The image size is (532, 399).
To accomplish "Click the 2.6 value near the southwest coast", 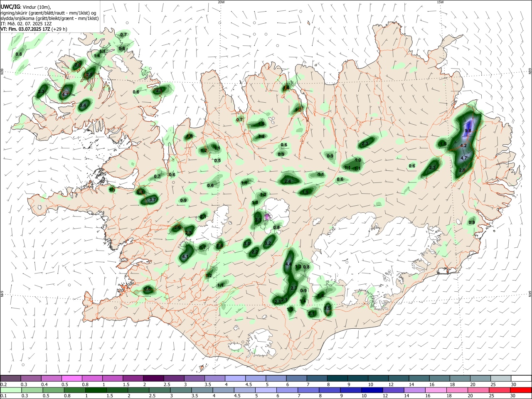I will (148, 289).
